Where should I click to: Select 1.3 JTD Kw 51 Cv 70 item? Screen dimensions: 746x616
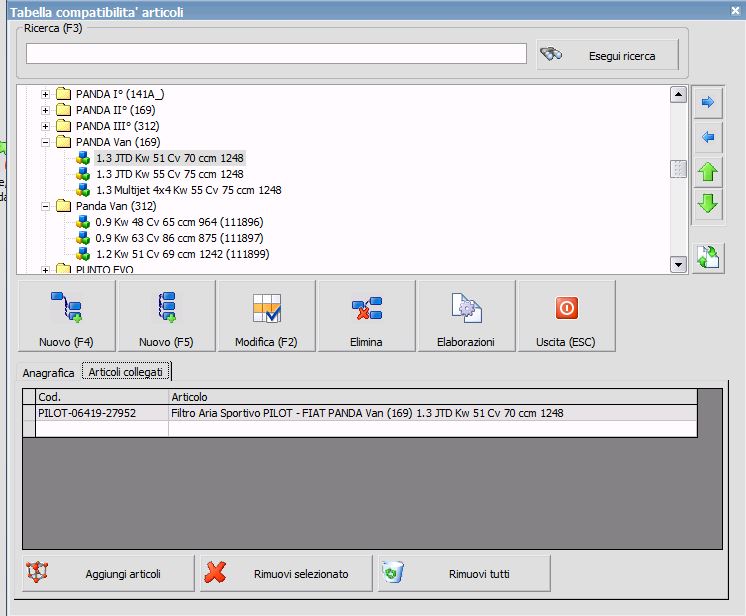[x=170, y=158]
